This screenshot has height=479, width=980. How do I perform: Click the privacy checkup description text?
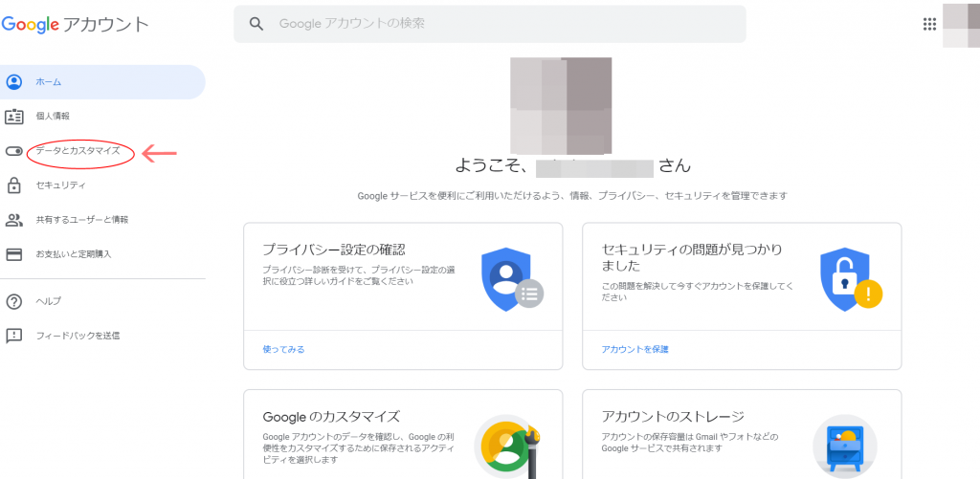(358, 276)
